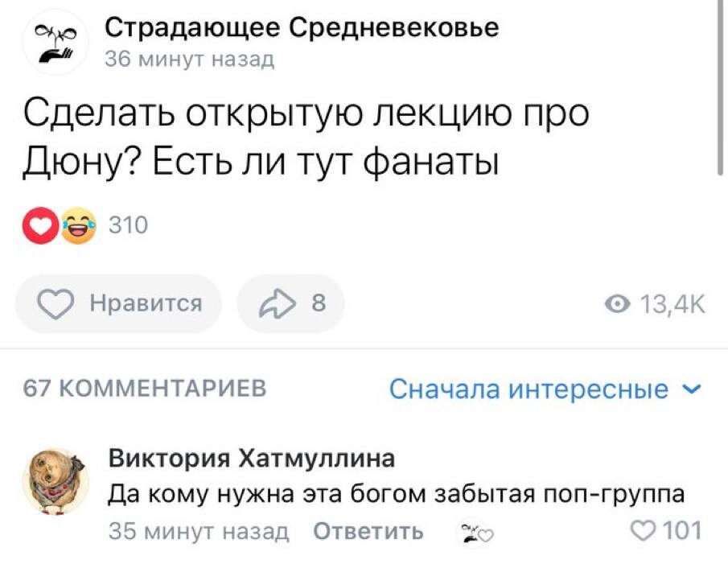Click the comment timestamp '35 минут назад'
Image resolution: width=728 pixels, height=564 pixels.
tap(198, 531)
